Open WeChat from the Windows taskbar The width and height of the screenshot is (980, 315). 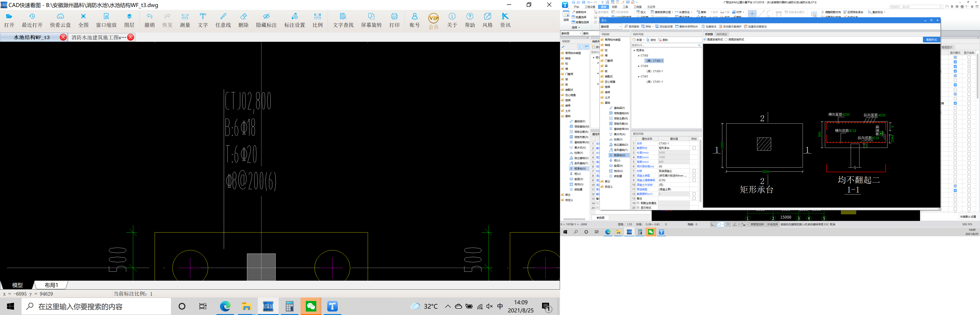click(311, 306)
